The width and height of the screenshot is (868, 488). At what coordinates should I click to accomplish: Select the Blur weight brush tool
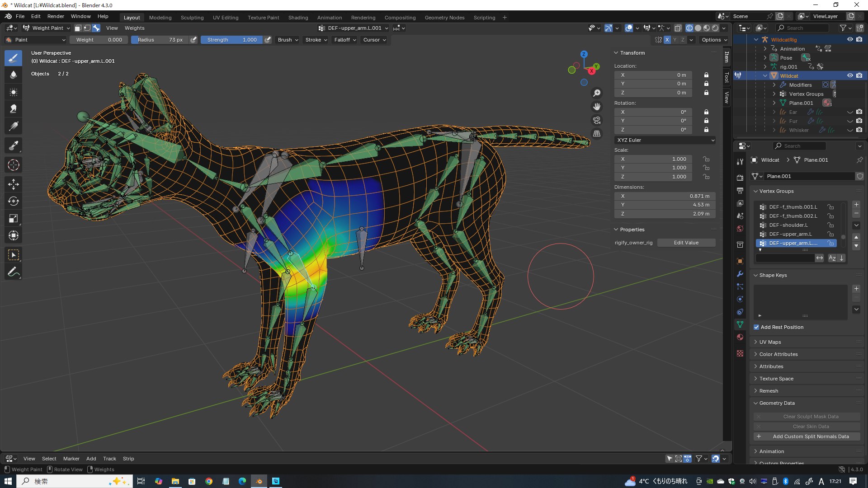14,75
